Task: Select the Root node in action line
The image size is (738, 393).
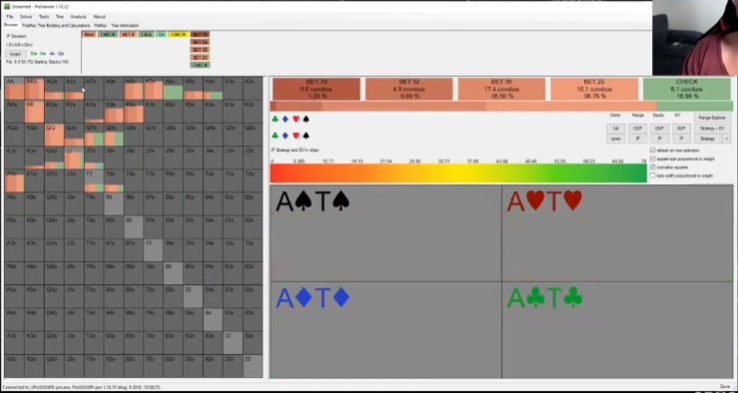Action: pos(89,35)
